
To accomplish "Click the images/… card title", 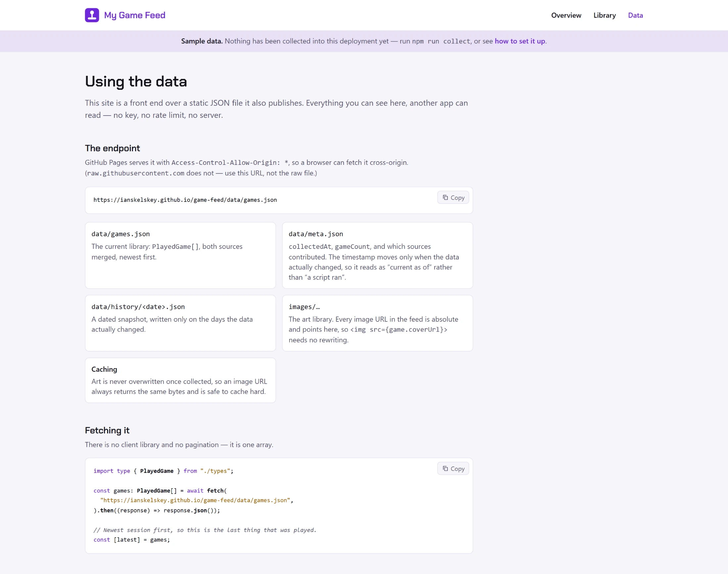I will [304, 307].
